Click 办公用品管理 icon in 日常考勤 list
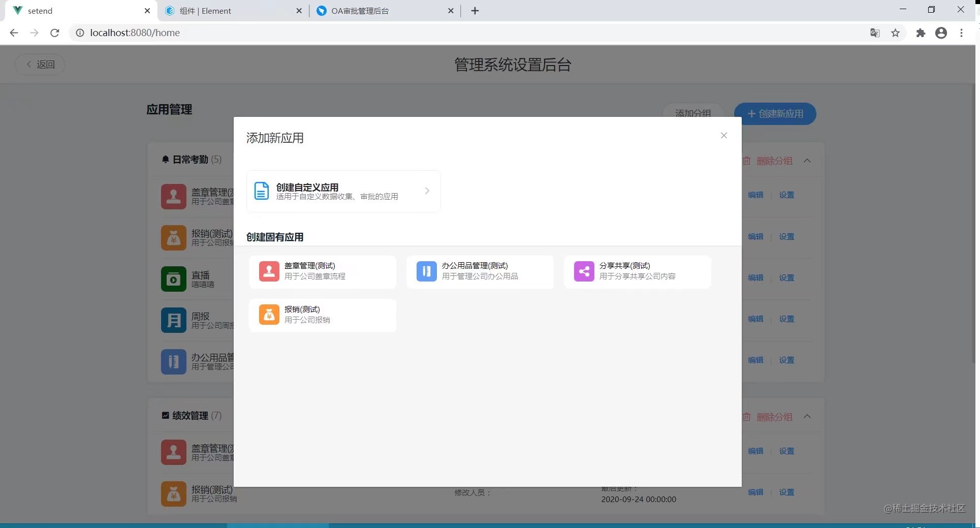 (174, 361)
